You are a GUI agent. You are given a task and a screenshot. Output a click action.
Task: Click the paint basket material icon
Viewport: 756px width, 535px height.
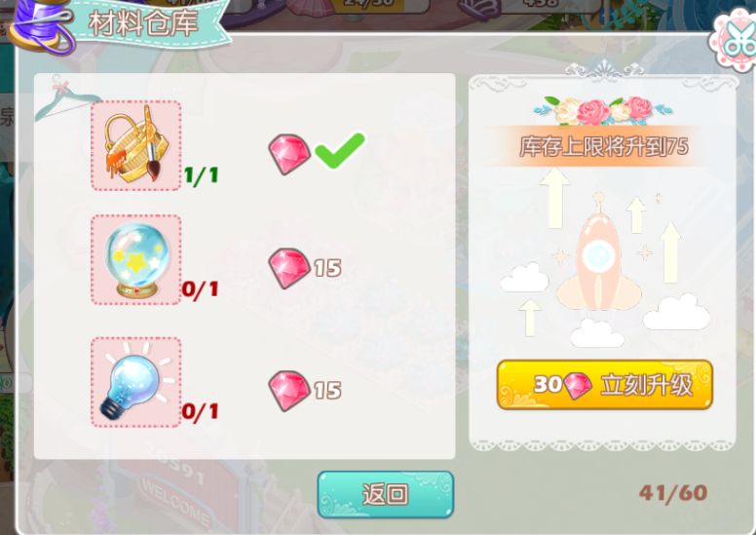[136, 145]
